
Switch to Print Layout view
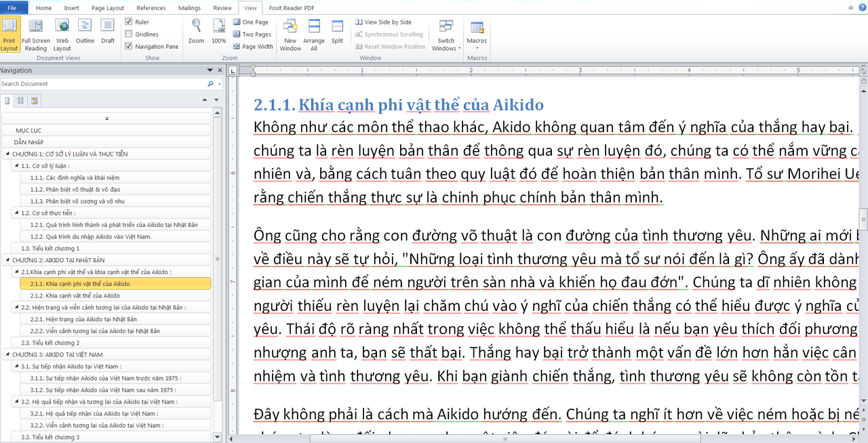click(9, 35)
